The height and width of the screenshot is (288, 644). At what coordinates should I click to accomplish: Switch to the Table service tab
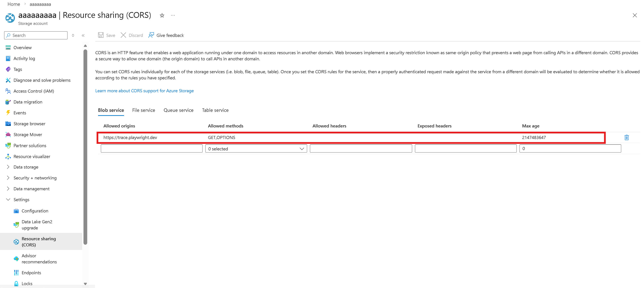tap(215, 110)
